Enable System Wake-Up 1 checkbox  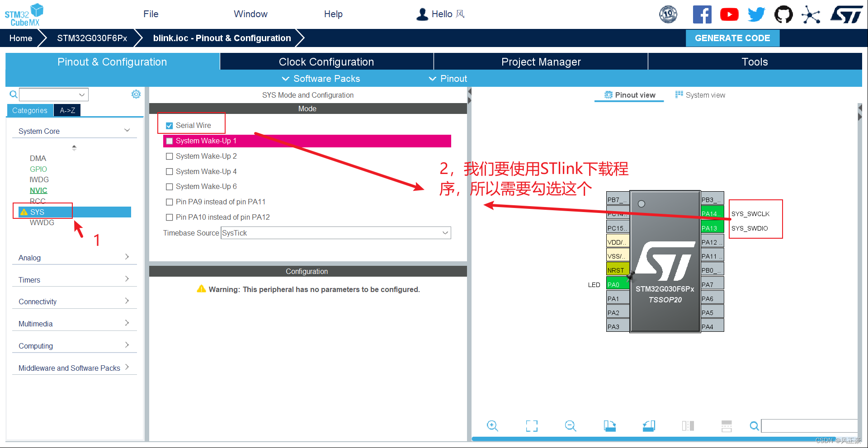(x=170, y=141)
